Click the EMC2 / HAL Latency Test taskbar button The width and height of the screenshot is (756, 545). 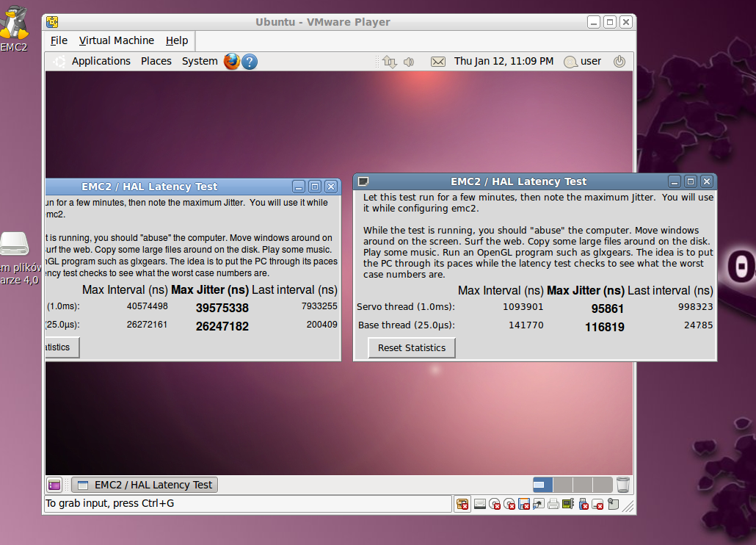coord(145,485)
